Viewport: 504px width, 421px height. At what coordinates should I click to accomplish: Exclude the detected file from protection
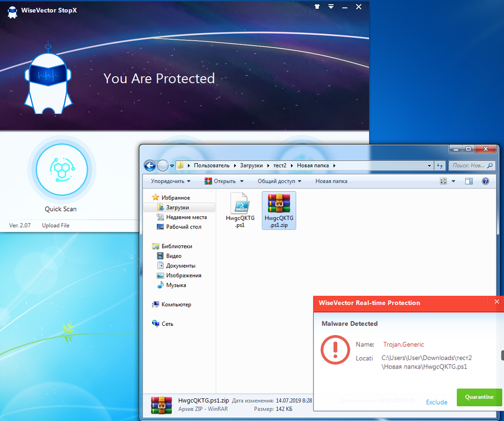pos(437,402)
